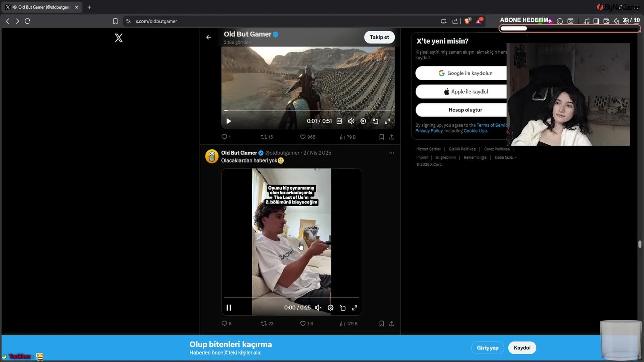Click the @oldbutgamer handle on the 27 Nis post

(x=282, y=153)
